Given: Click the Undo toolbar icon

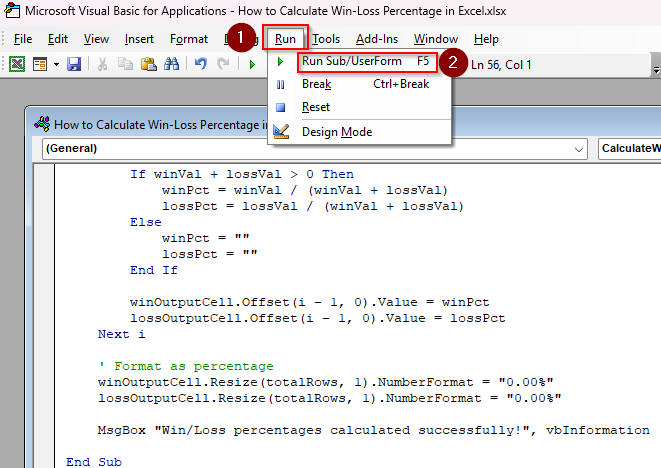Looking at the screenshot, I should [201, 64].
